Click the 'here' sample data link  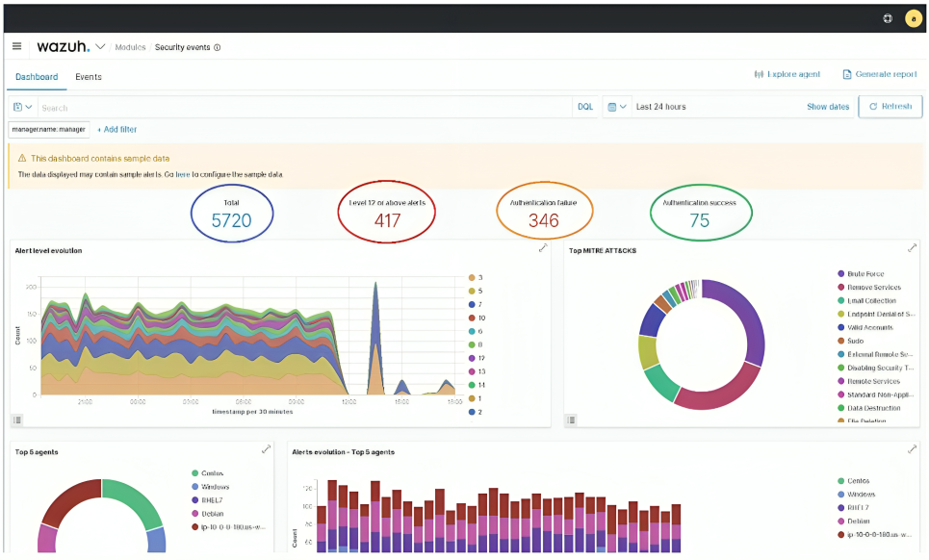coord(183,174)
